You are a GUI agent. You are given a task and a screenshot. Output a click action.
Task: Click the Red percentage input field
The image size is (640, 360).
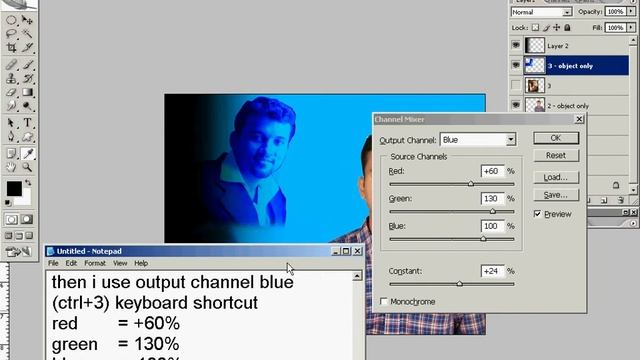[493, 171]
